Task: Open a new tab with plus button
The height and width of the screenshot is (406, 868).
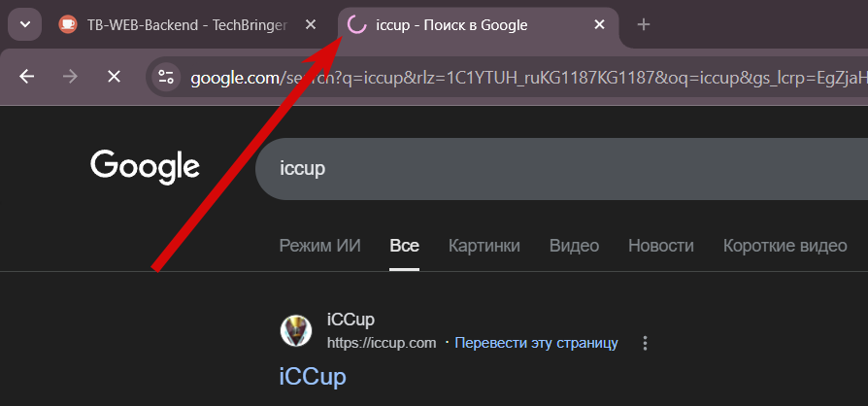Action: 643,24
